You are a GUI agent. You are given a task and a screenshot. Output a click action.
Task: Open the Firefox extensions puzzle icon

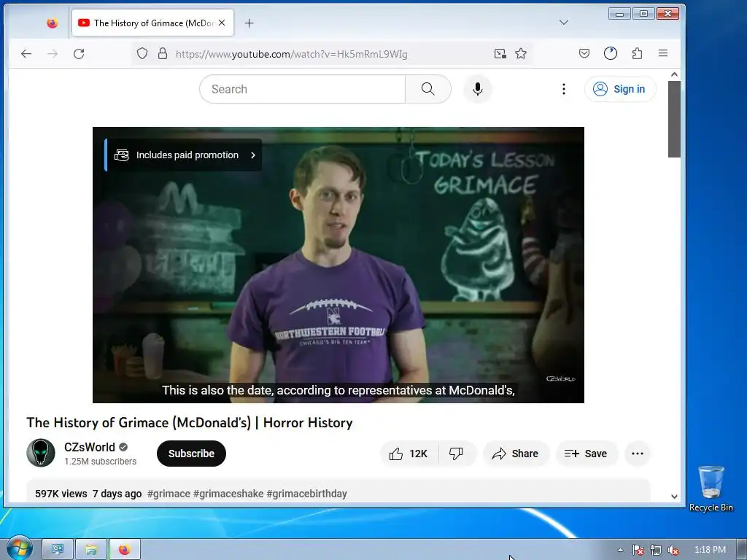pyautogui.click(x=637, y=53)
